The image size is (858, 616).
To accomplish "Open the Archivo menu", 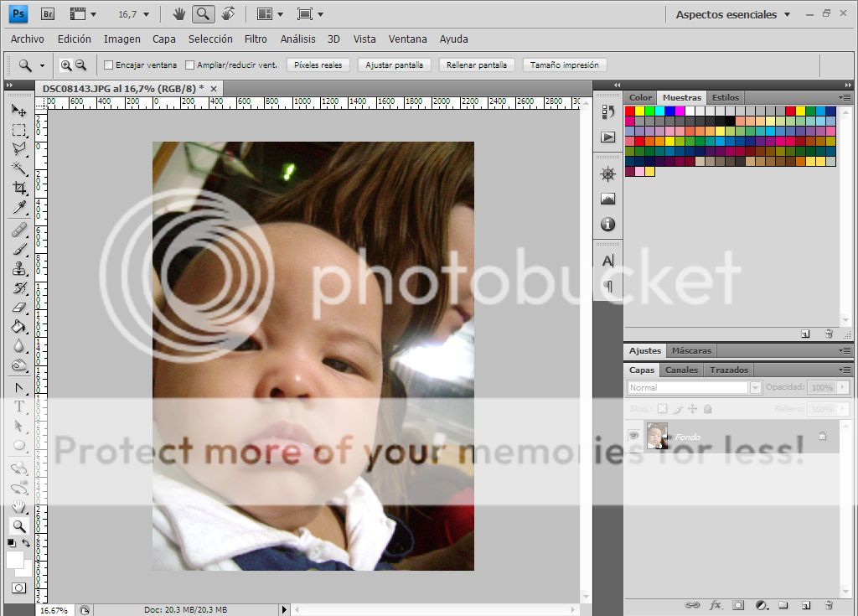I will click(x=28, y=39).
